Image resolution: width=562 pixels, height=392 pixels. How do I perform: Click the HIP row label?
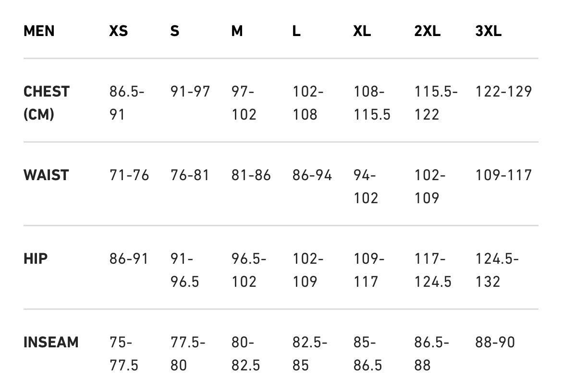pyautogui.click(x=36, y=259)
